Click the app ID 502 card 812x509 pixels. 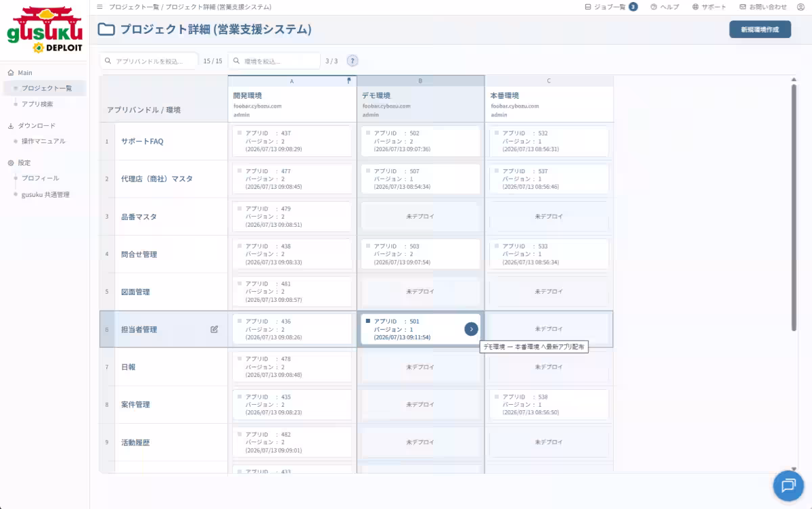pyautogui.click(x=420, y=141)
